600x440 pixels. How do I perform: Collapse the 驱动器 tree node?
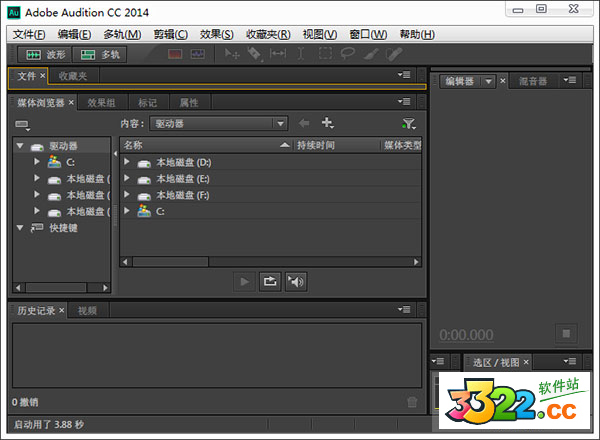[x=20, y=146]
